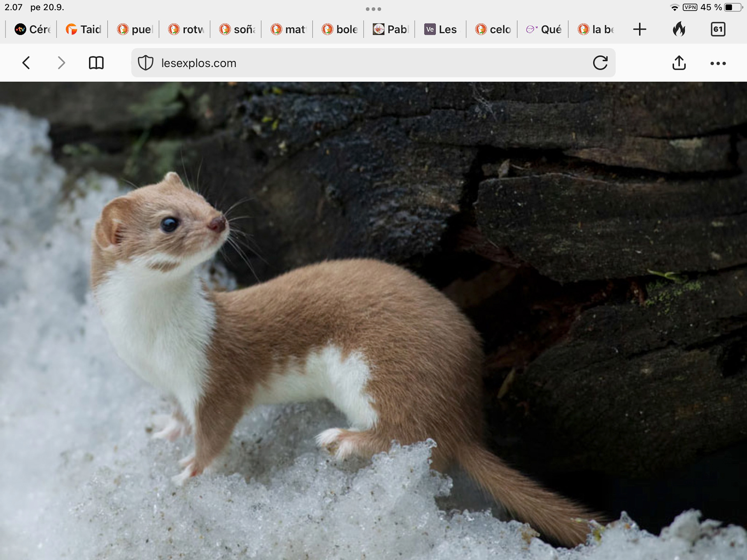Tap the privacy shield icon

point(146,63)
